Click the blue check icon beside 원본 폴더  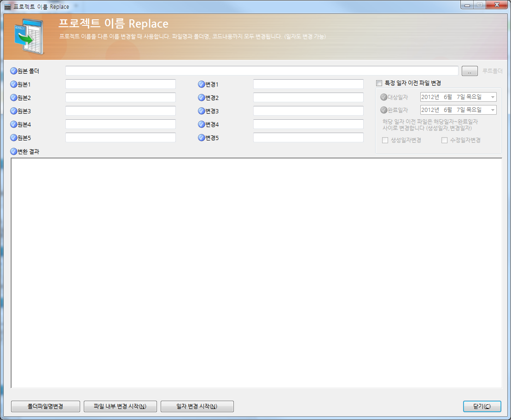(x=14, y=71)
